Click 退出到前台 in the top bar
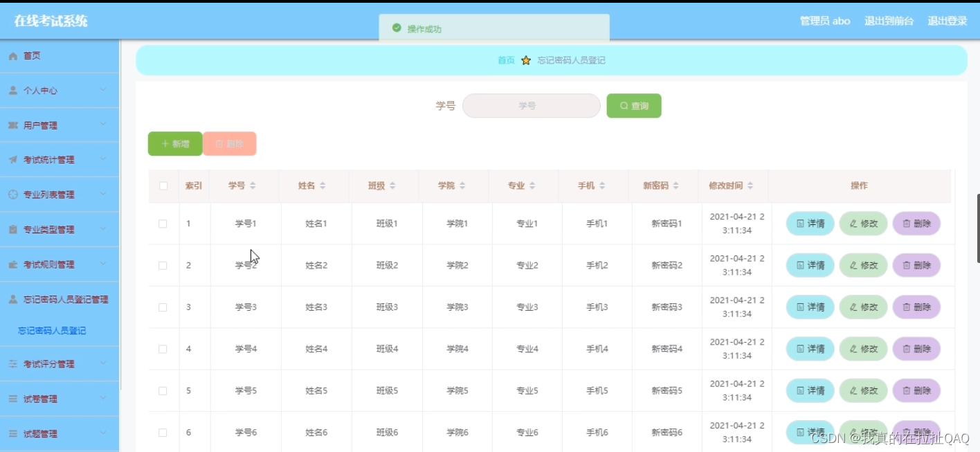 tap(889, 21)
